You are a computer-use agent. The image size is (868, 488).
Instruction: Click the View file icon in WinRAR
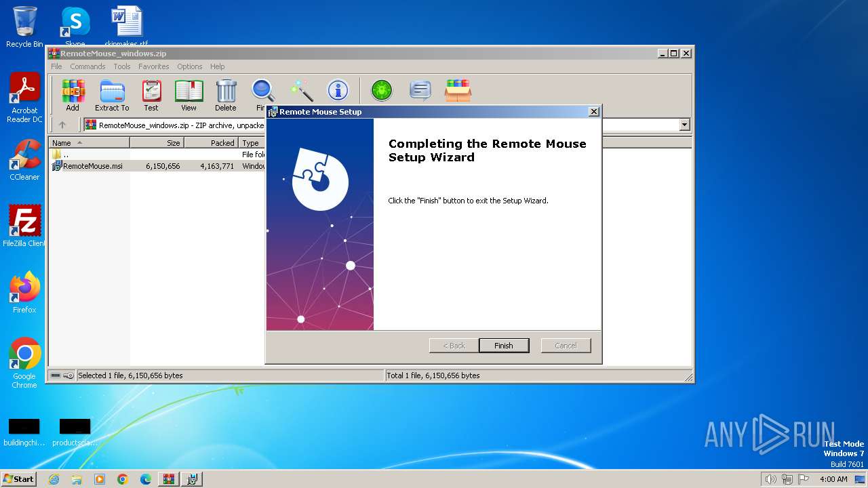[189, 95]
